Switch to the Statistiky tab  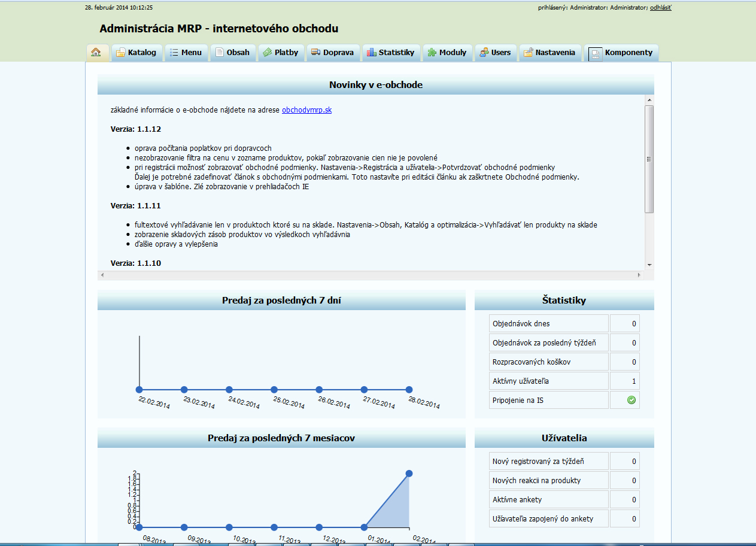pos(391,53)
